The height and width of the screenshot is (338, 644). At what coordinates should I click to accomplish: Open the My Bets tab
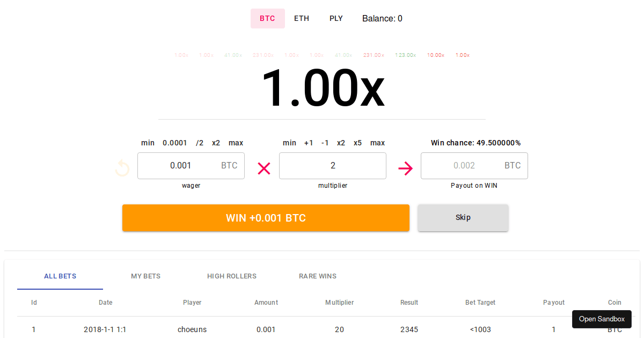coord(145,276)
